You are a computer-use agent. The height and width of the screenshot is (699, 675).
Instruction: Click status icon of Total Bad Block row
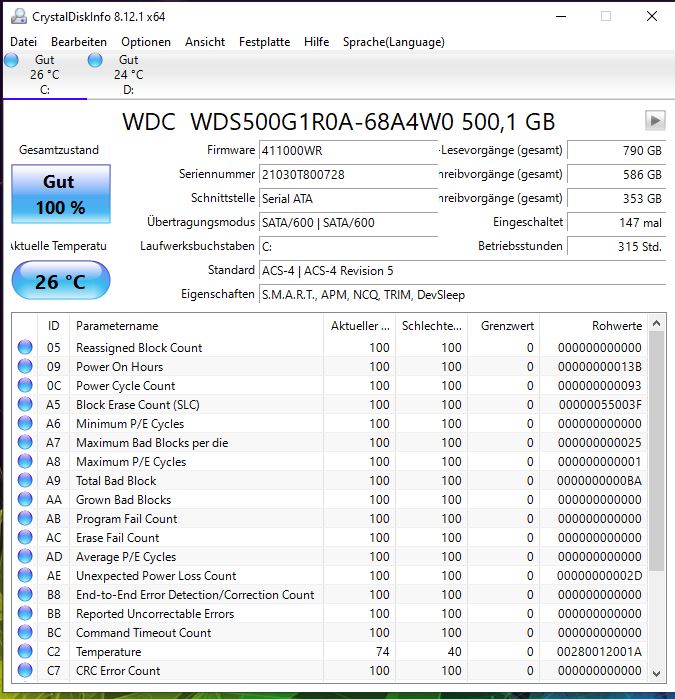tap(25, 481)
